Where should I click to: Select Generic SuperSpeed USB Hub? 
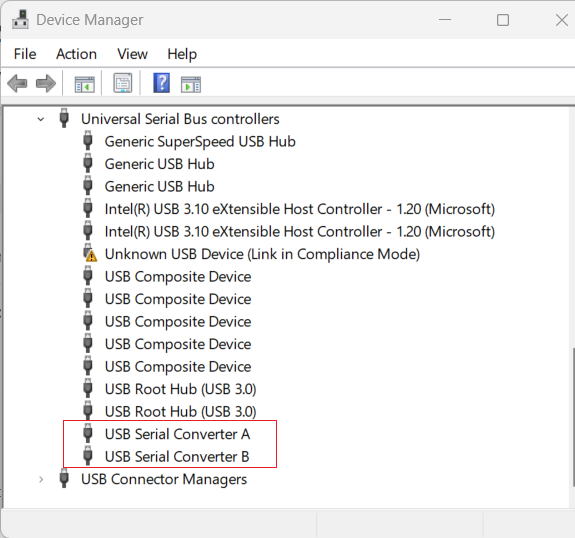click(x=200, y=142)
